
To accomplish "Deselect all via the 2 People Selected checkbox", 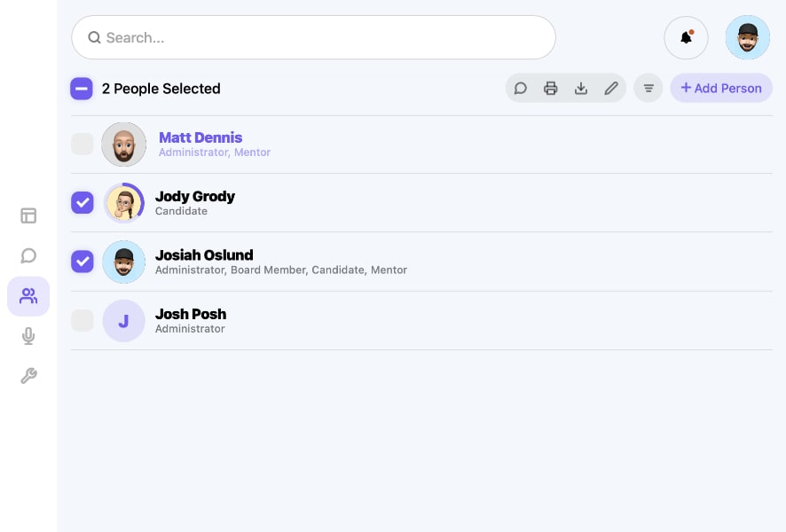I will coord(82,89).
